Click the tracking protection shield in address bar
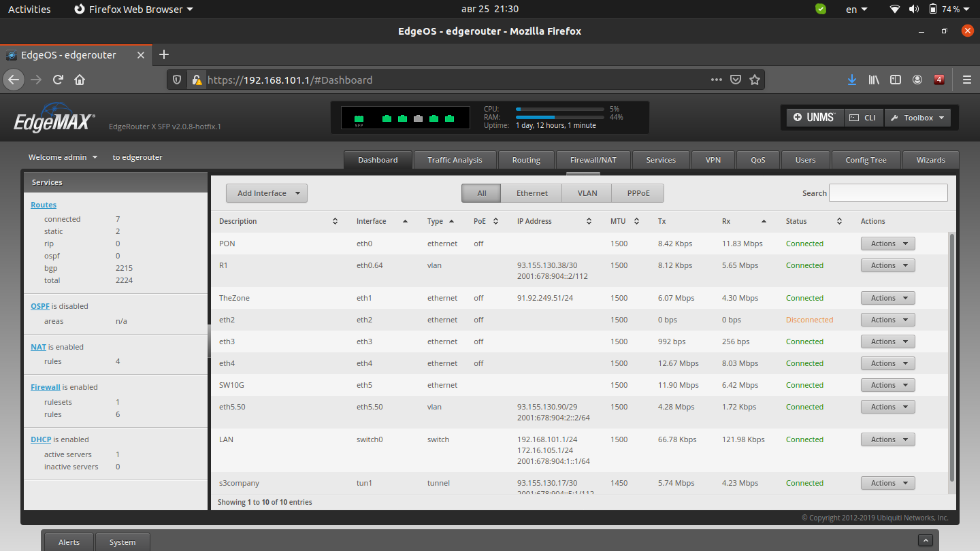The image size is (980, 551). point(176,80)
